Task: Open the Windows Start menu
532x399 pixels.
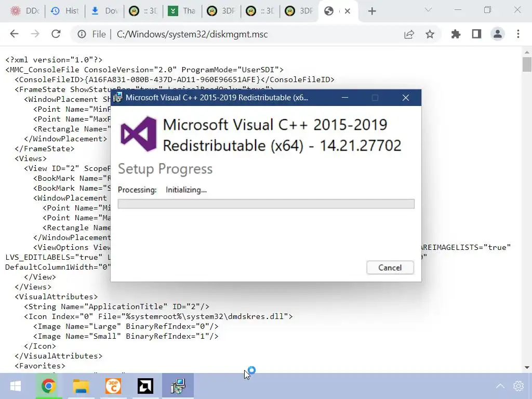Action: [16, 386]
